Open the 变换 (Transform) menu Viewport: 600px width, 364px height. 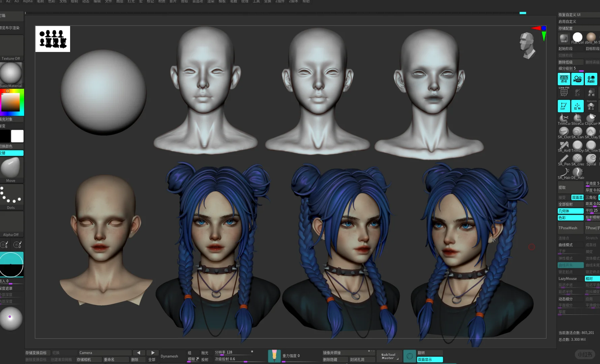click(268, 1)
